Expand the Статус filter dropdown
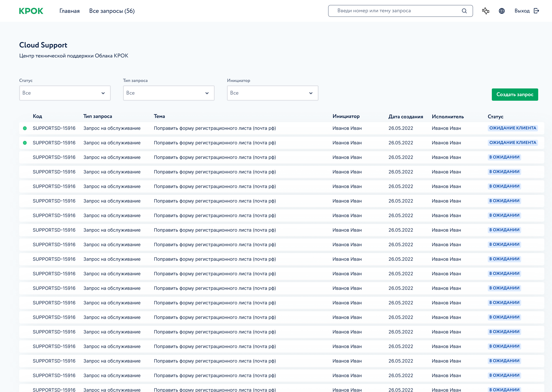Screen dimensions: 552x392 click(65, 93)
